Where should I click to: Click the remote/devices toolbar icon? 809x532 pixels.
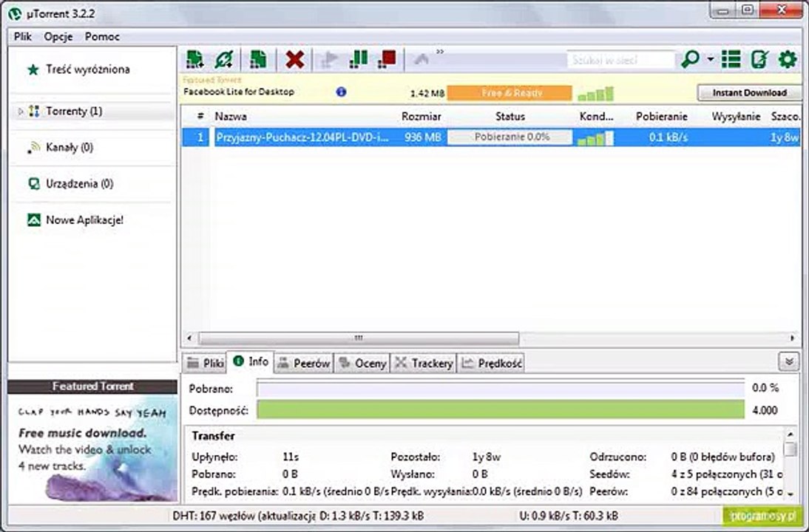759,59
